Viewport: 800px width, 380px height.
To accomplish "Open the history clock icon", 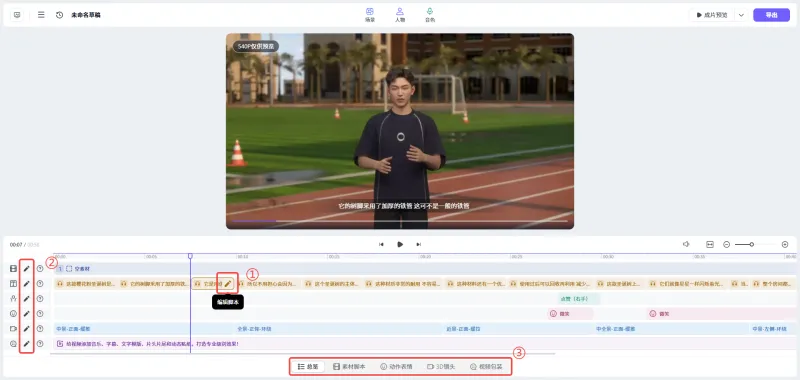I will point(59,15).
